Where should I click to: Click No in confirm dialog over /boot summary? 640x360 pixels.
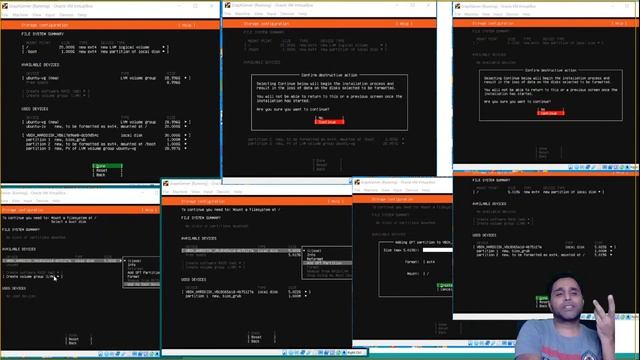tap(329, 118)
